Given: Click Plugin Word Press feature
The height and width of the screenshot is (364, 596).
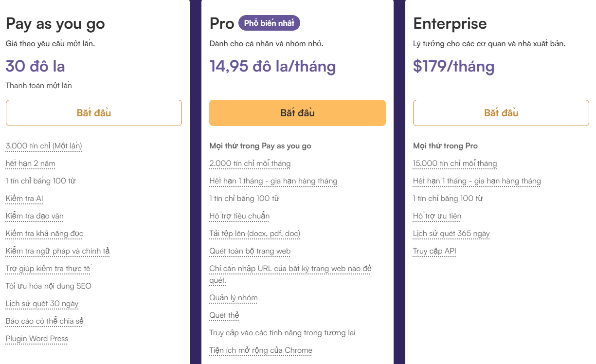Looking at the screenshot, I should pos(37,339).
